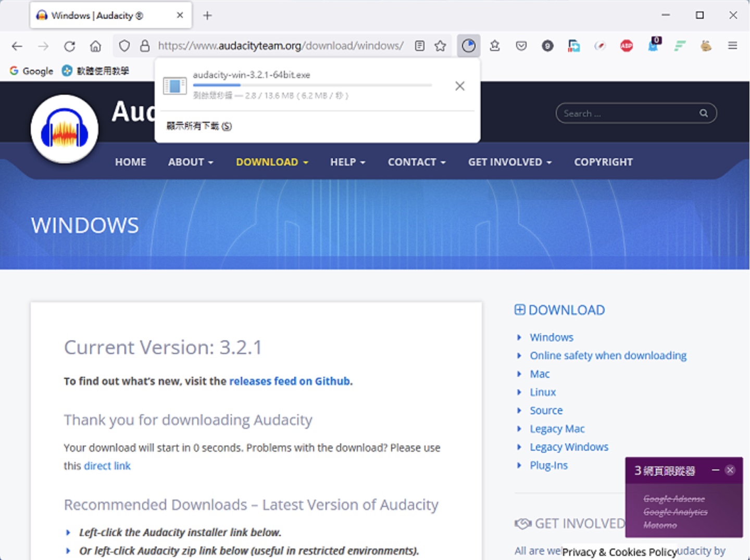Click the Google Adsense tracker entry
This screenshot has height=560, width=750.
click(674, 499)
